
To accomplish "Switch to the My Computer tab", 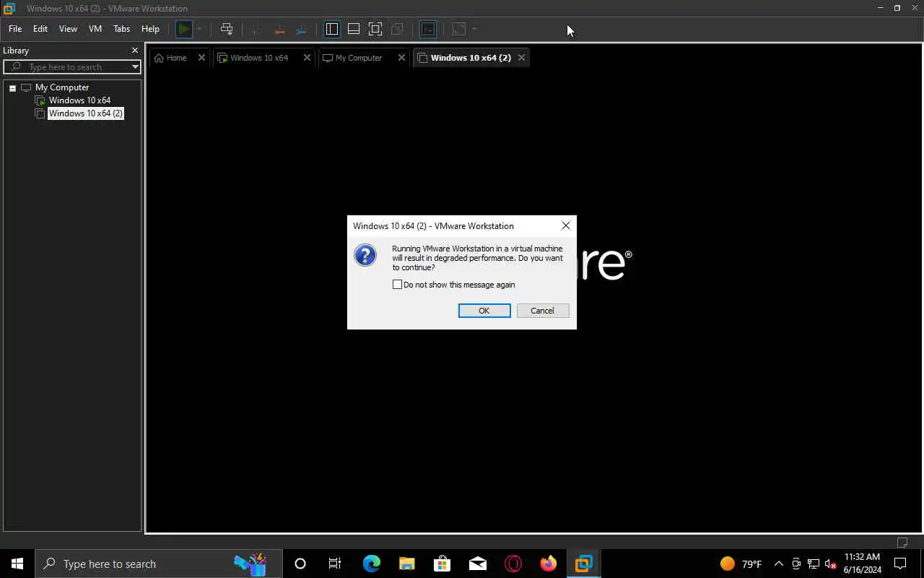I will pos(358,58).
